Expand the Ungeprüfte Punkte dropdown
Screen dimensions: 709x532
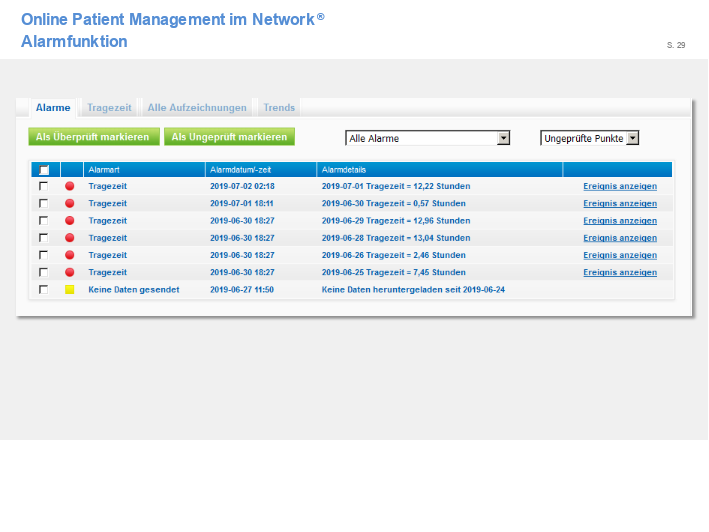[589, 138]
